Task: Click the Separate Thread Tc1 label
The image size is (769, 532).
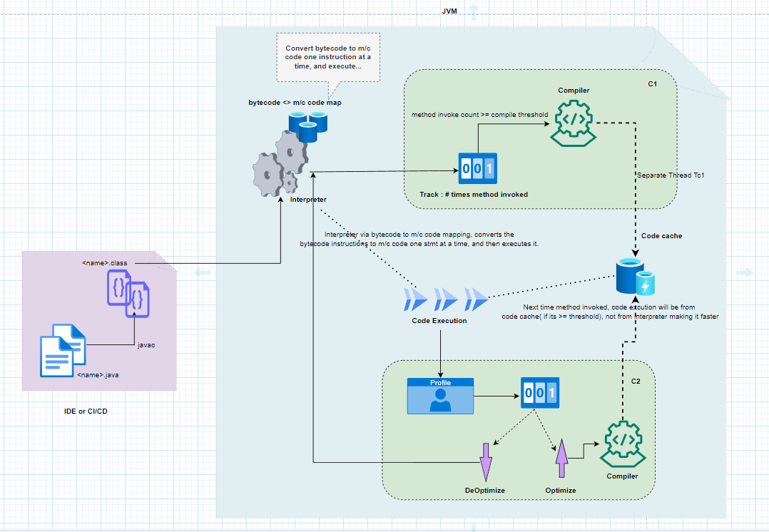Action: [x=671, y=175]
